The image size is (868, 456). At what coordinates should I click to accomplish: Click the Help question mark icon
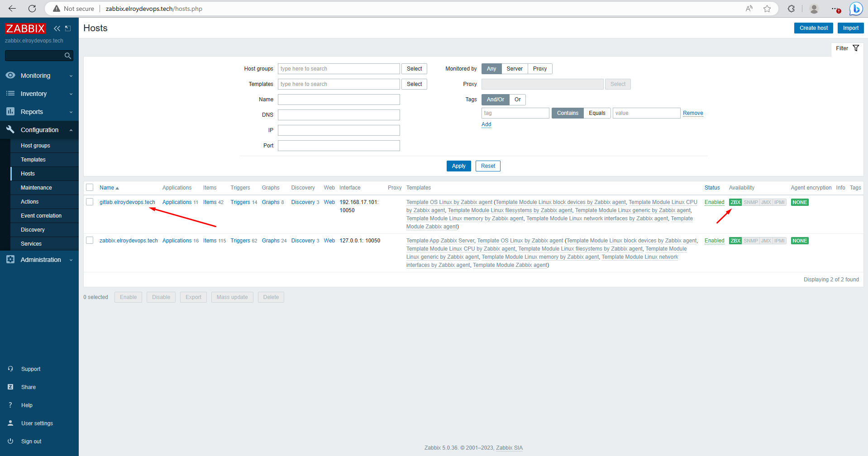pyautogui.click(x=10, y=405)
